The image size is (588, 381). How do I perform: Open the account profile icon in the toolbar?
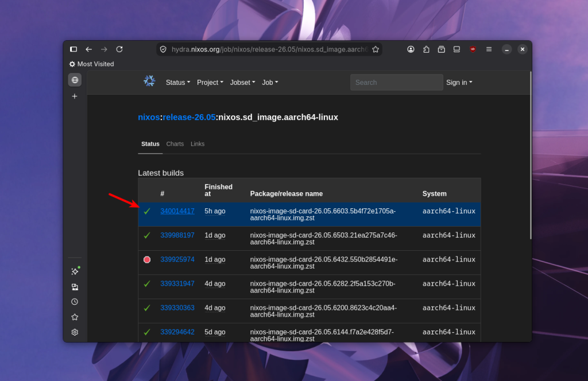point(411,49)
